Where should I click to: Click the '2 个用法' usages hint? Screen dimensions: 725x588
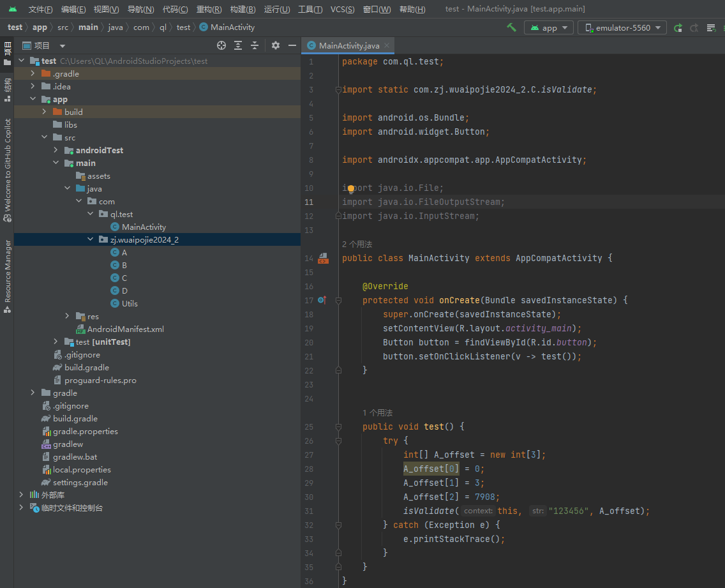pyautogui.click(x=357, y=245)
